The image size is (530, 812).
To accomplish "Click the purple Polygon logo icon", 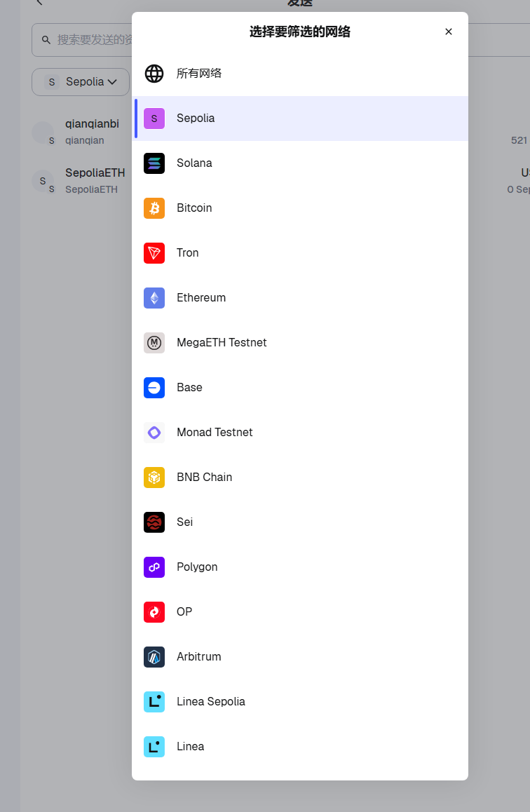I will [x=154, y=567].
